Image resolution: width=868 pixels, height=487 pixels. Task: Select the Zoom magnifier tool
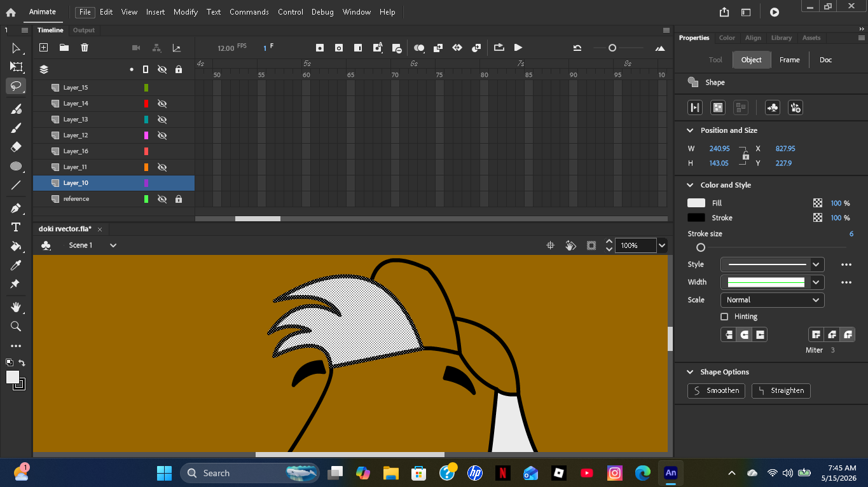pyautogui.click(x=16, y=326)
